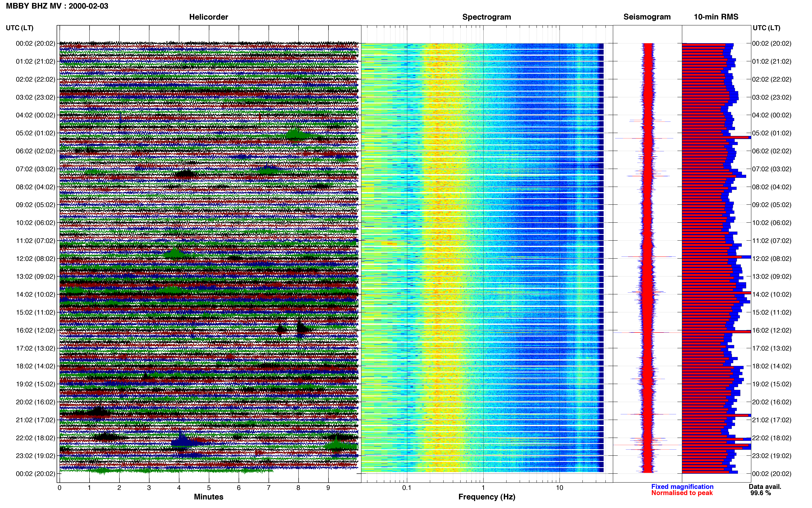Click the '10' tick label on the frequency axis
The width and height of the screenshot is (812, 508).
559,487
